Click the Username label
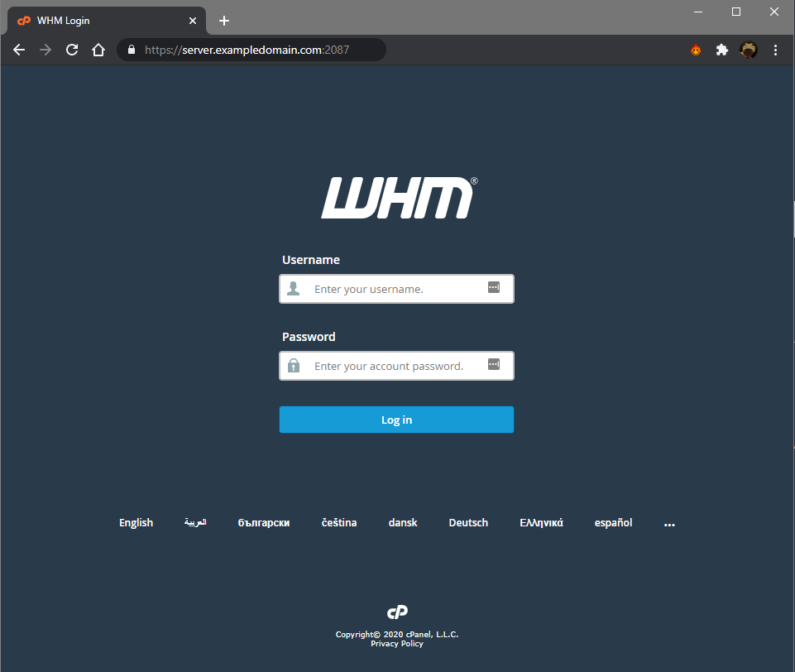Screen dimensions: 795x672 (311, 260)
